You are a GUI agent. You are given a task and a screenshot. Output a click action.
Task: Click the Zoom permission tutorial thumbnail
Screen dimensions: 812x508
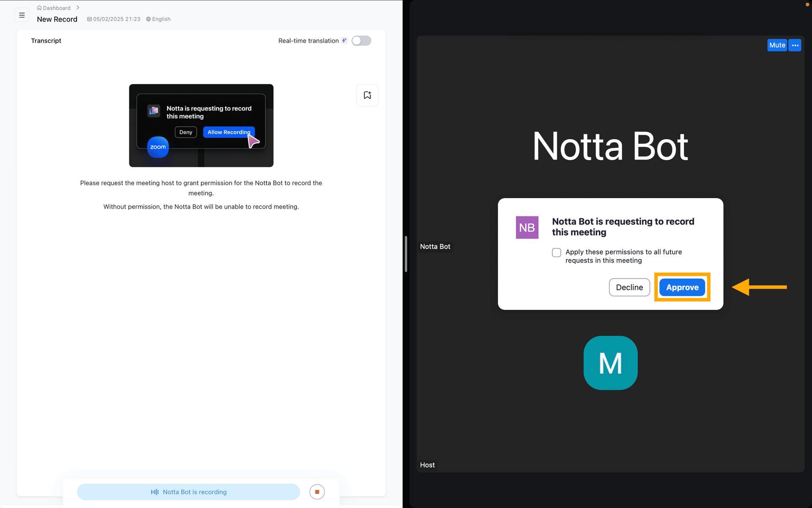coord(201,125)
